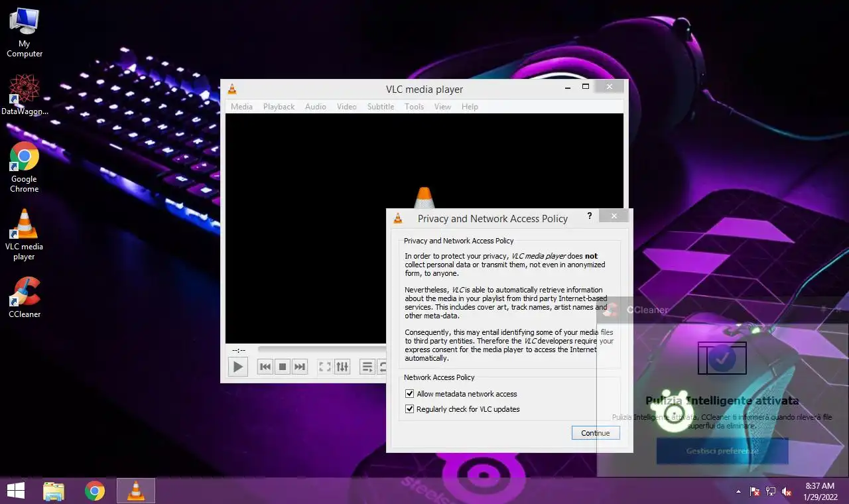Click the smart cleaning checkmark icon
849x504 pixels.
pos(722,358)
